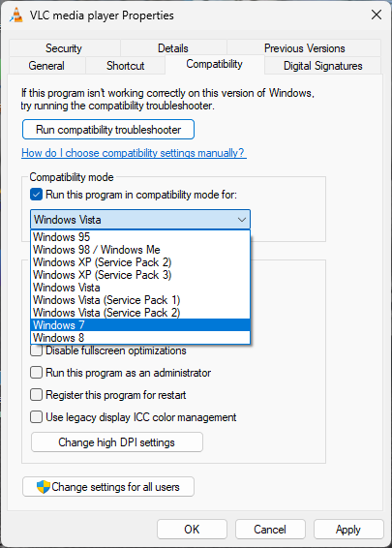The width and height of the screenshot is (392, 548).
Task: Click Change high DPI settings button
Action: 117,442
